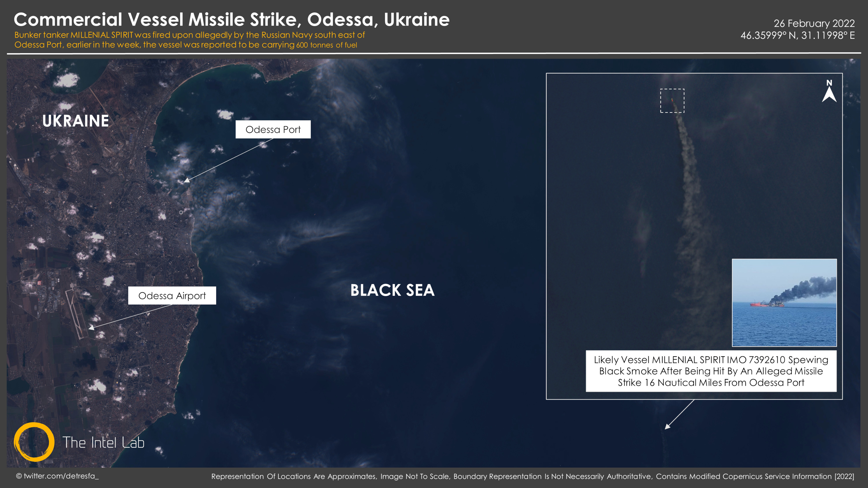Screen dimensions: 868x488
Task: Click the 'UKRAINE' map label
Action: click(x=75, y=121)
